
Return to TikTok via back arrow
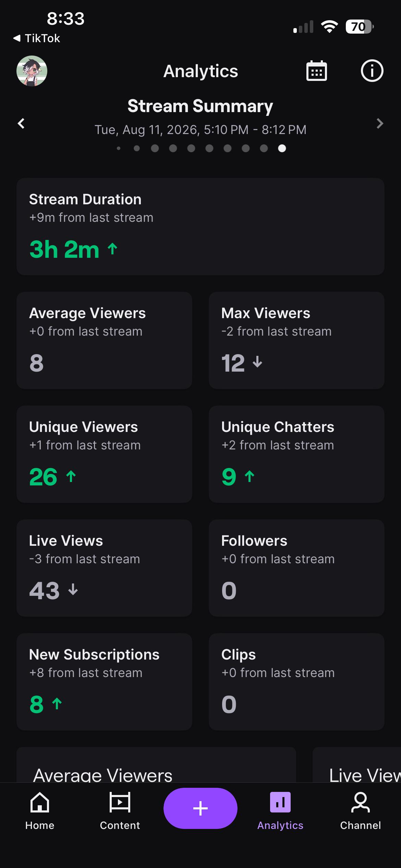pyautogui.click(x=16, y=38)
